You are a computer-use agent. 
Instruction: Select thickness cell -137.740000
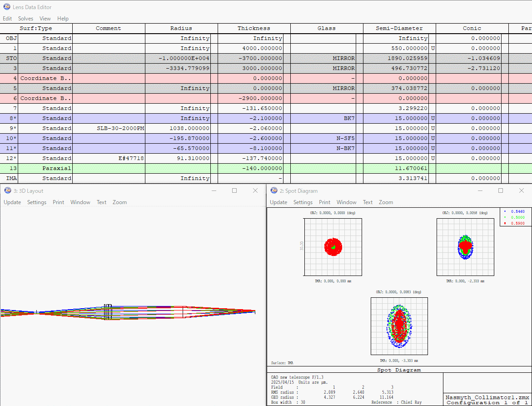[250, 158]
